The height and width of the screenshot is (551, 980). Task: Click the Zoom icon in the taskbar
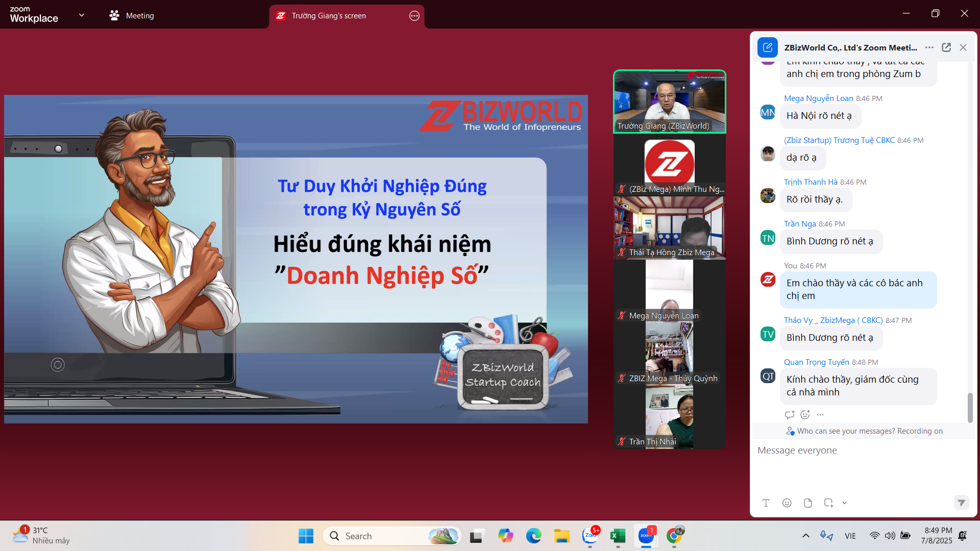pyautogui.click(x=646, y=536)
